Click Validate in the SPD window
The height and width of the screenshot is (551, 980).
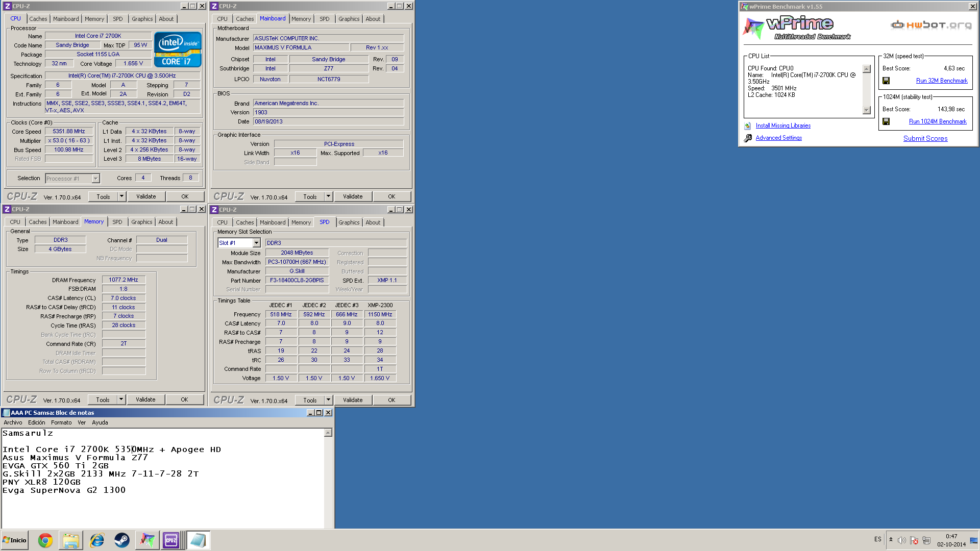pyautogui.click(x=353, y=400)
